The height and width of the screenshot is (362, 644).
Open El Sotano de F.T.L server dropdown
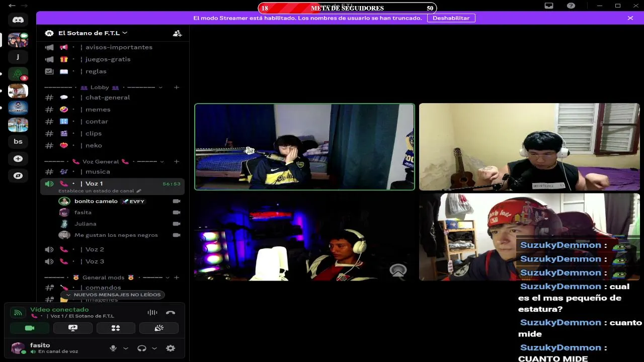(93, 33)
